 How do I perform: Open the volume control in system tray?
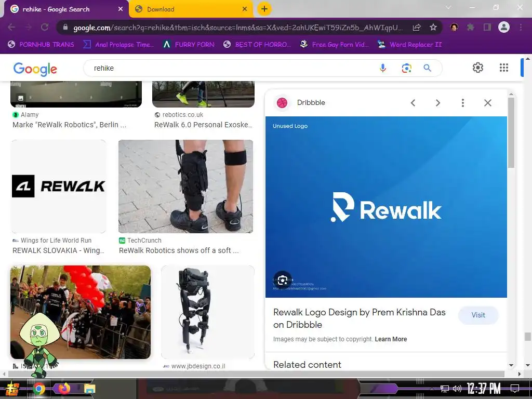pyautogui.click(x=457, y=389)
